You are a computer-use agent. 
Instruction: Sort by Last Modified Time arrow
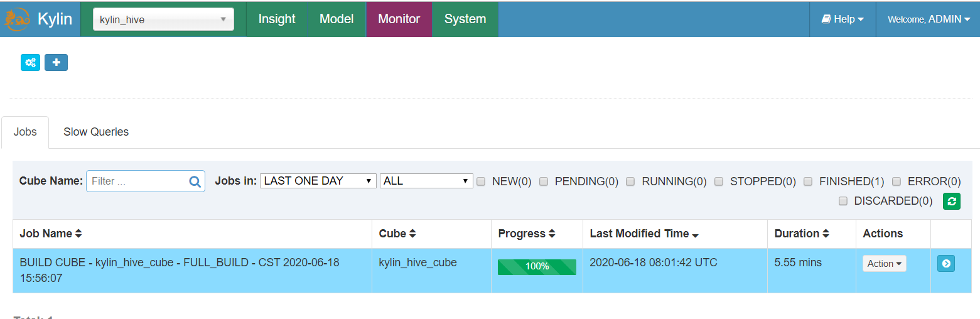(696, 235)
